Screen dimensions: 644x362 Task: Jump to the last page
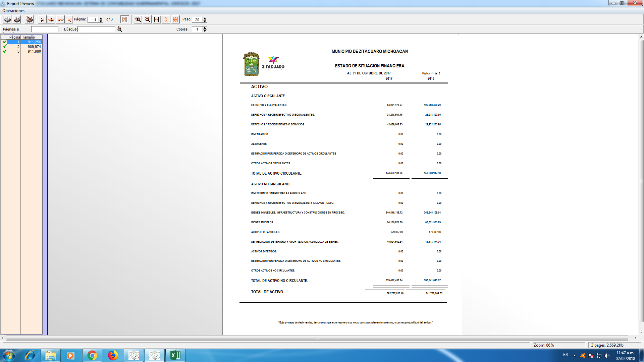tap(69, 19)
